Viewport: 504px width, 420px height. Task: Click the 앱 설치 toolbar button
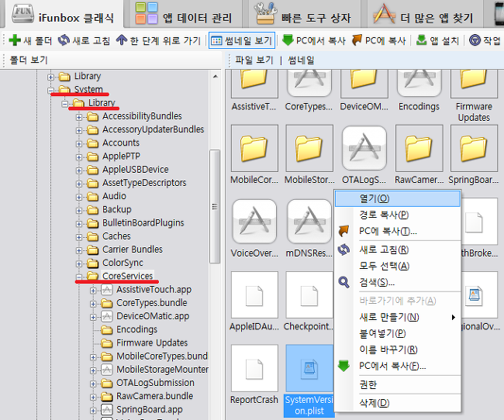[437, 40]
